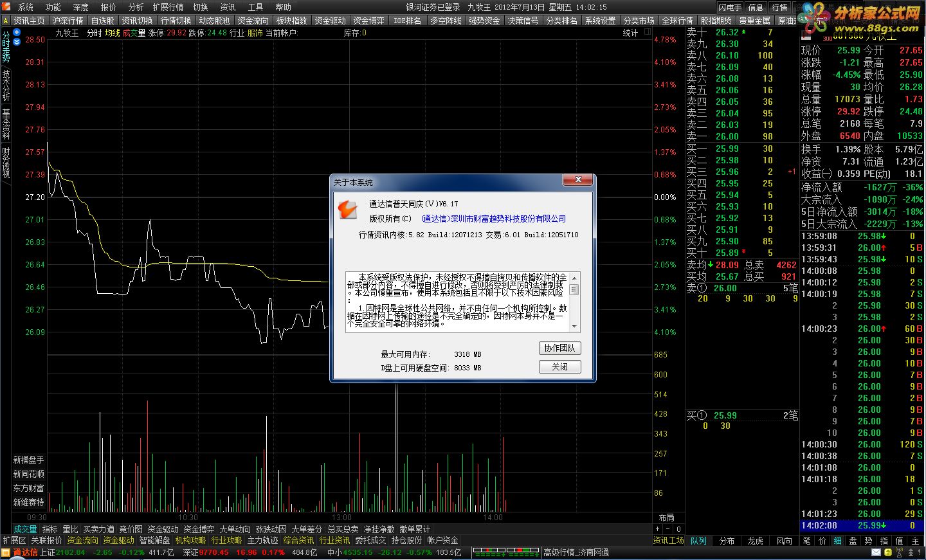Switch to the 涨跌动因 indicator tab
The height and width of the screenshot is (560, 926).
tap(271, 529)
